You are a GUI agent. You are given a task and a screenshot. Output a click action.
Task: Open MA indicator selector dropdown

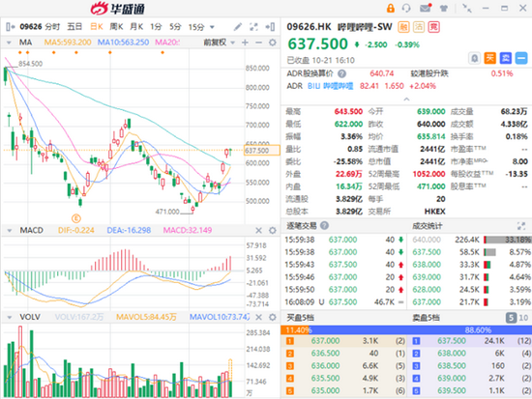[9, 43]
